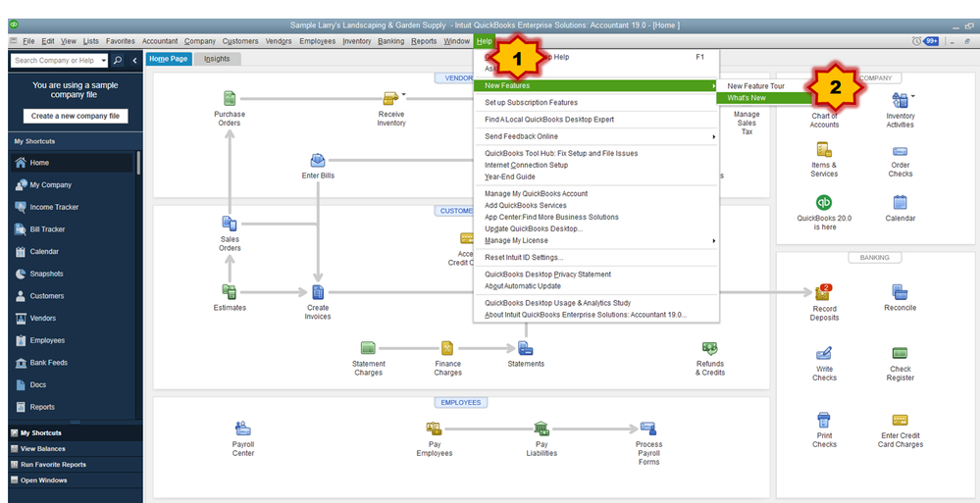Open the File menu
The image size is (980, 503).
click(27, 41)
